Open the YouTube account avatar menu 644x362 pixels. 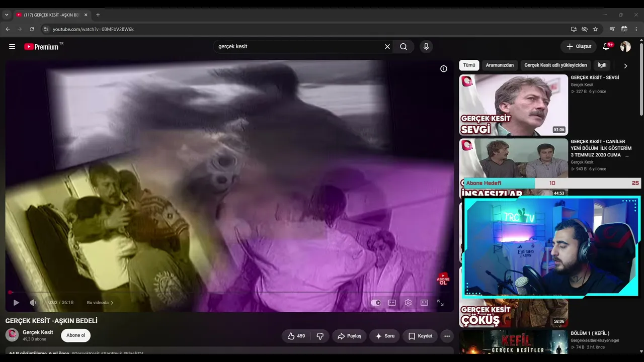pyautogui.click(x=625, y=47)
